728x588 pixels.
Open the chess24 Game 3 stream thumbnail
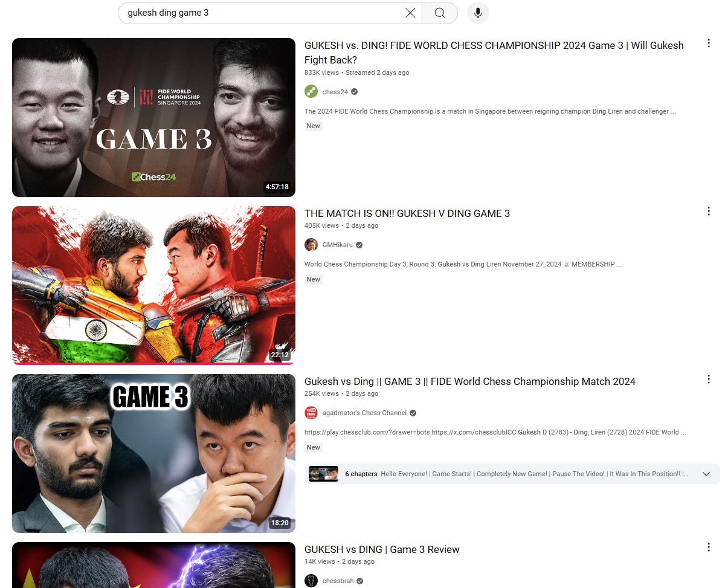[x=153, y=117]
